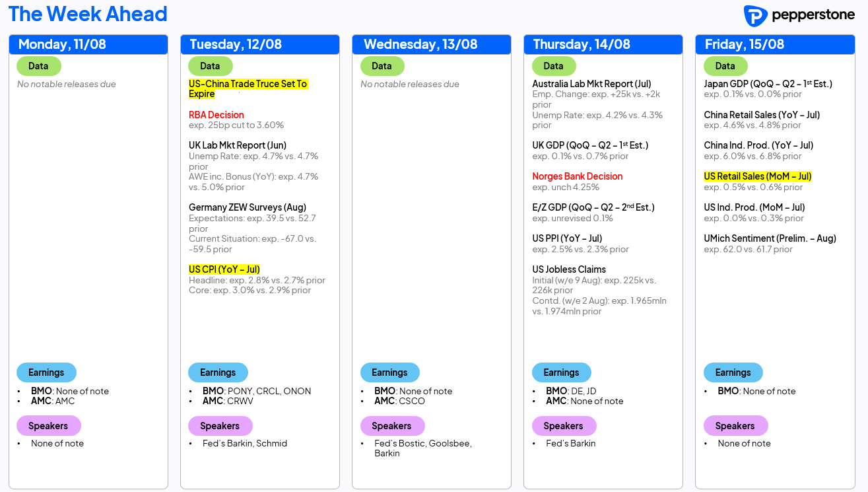Select the Monday, 11/08 header
This screenshot has height=492, width=868.
[88, 44]
